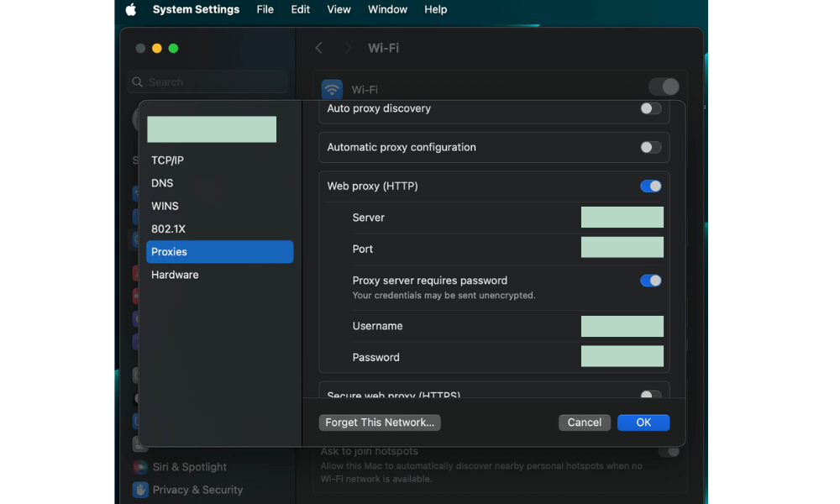Screen dimensions: 840x504
Task: Click the Siri & Spotlight icon
Action: click(x=140, y=467)
